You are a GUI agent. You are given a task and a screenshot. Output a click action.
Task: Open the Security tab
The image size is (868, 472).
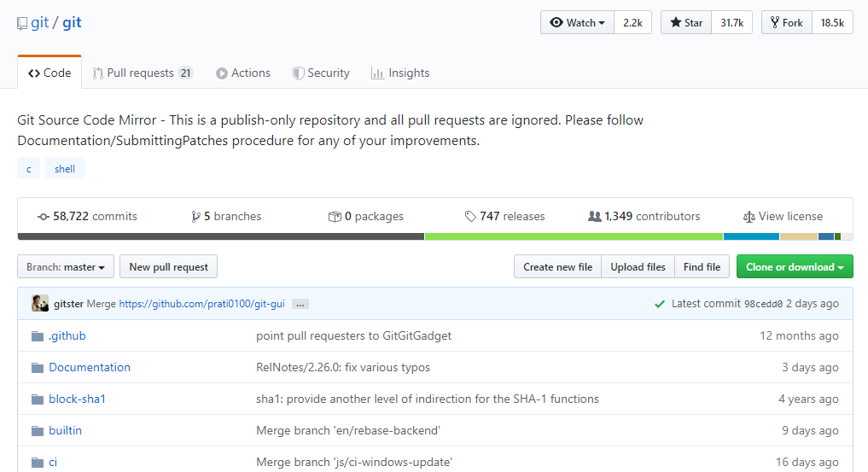321,73
